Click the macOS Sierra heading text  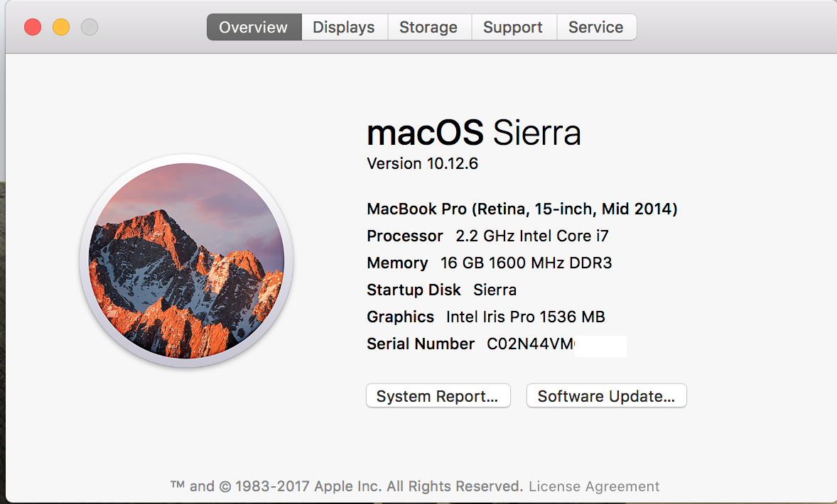click(x=474, y=133)
